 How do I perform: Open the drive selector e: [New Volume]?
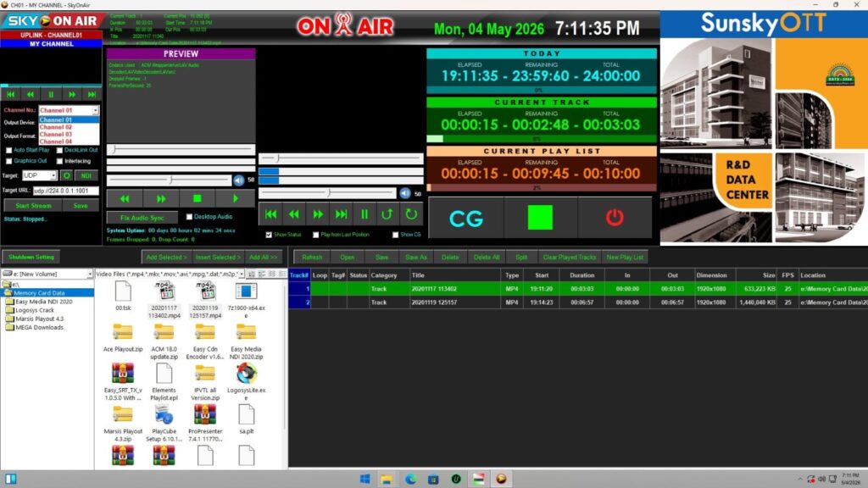pyautogui.click(x=47, y=274)
